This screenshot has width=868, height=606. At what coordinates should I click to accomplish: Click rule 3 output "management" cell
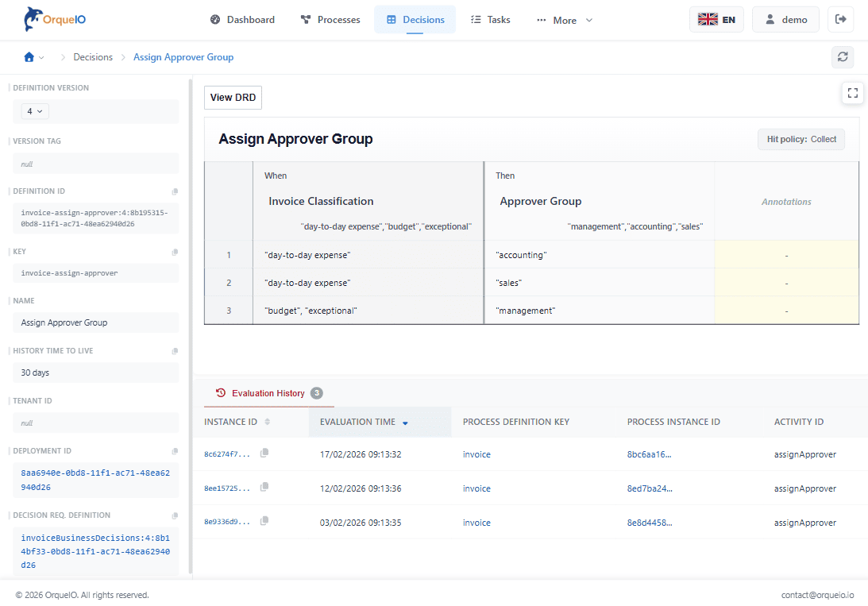coord(600,311)
